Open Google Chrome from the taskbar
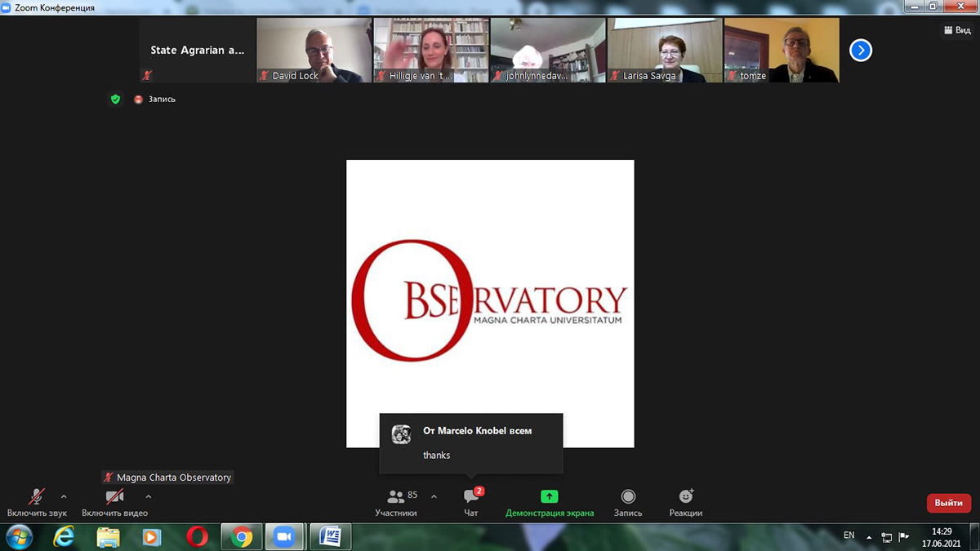Screen dimensions: 980x551 [x=241, y=536]
